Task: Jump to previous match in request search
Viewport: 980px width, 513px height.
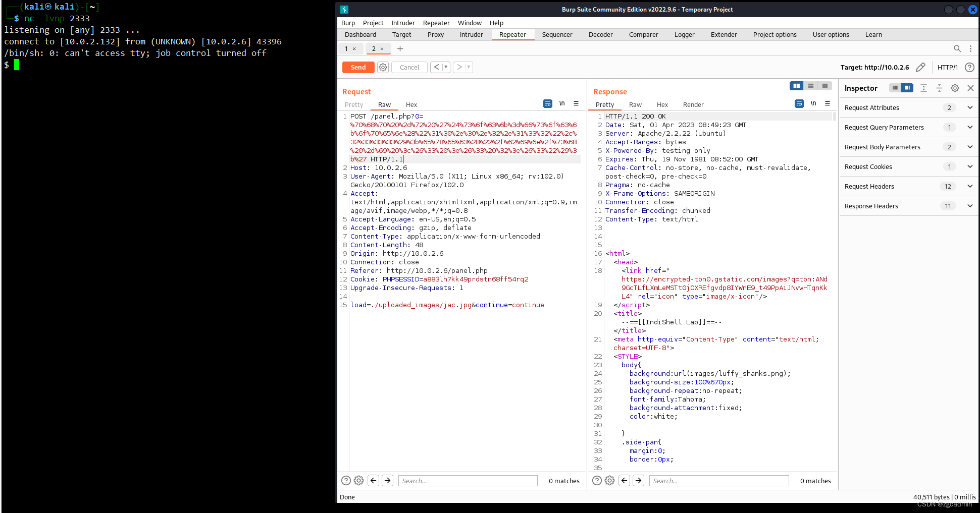Action: tap(374, 481)
